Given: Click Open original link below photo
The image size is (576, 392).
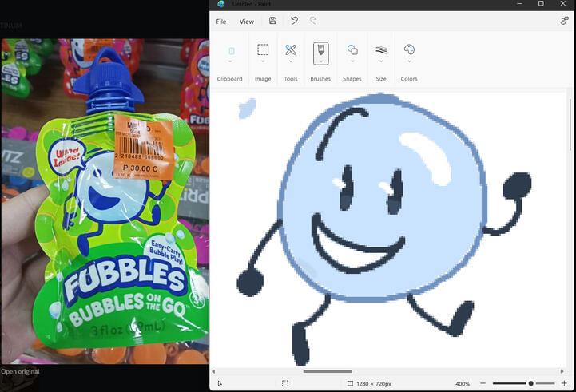Looking at the screenshot, I should pos(20,371).
